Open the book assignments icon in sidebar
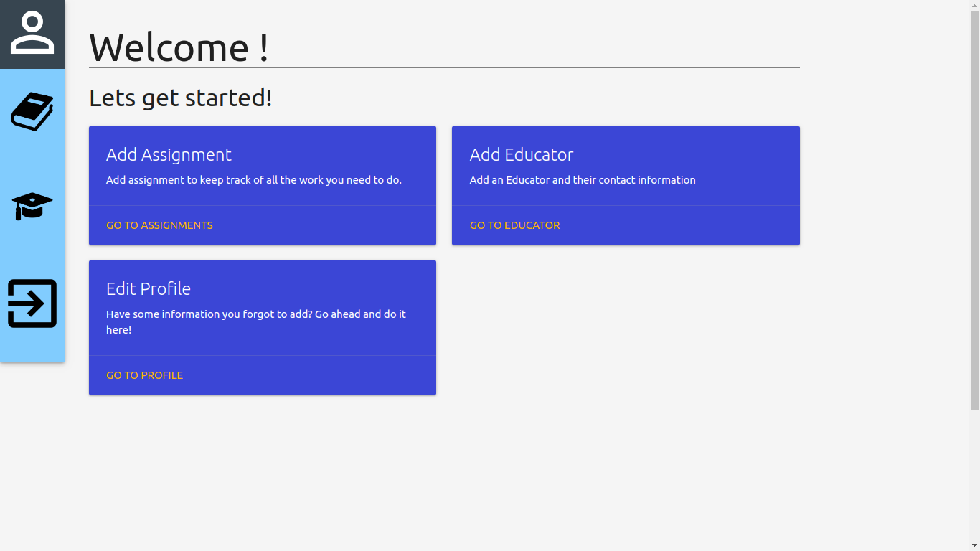This screenshot has width=980, height=551. pos(32,112)
